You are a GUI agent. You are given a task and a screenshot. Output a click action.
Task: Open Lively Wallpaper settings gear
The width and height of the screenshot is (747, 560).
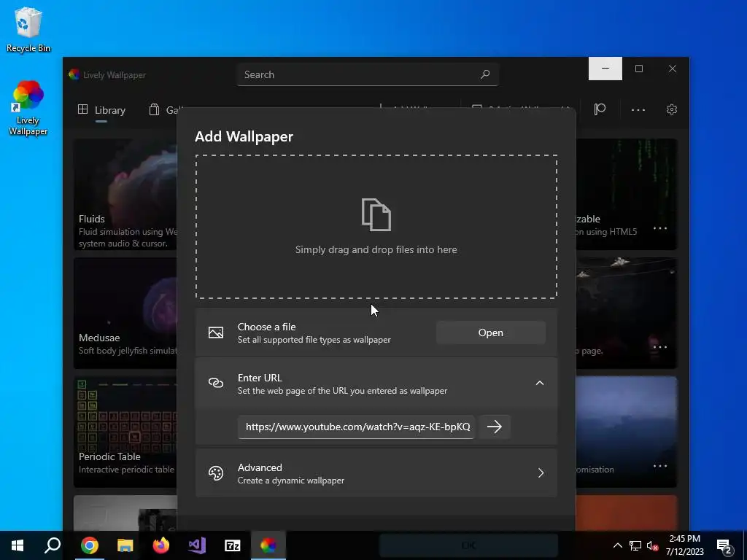click(672, 109)
